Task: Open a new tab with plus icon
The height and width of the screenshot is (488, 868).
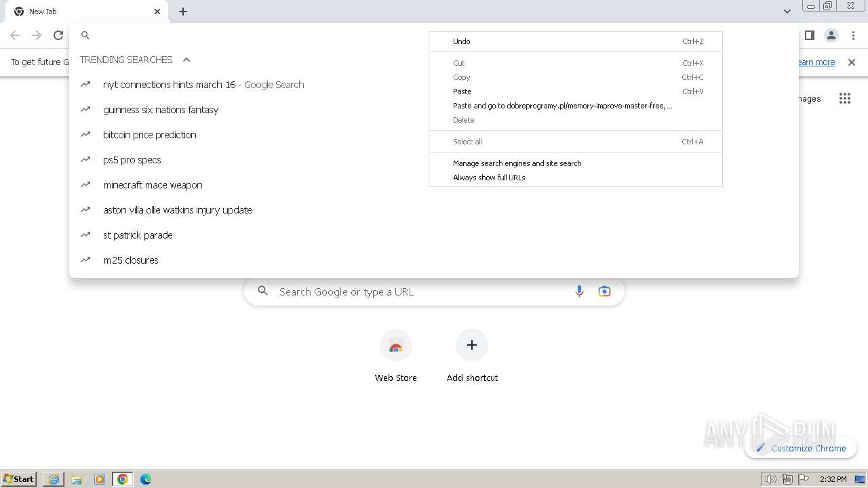Action: (x=183, y=12)
